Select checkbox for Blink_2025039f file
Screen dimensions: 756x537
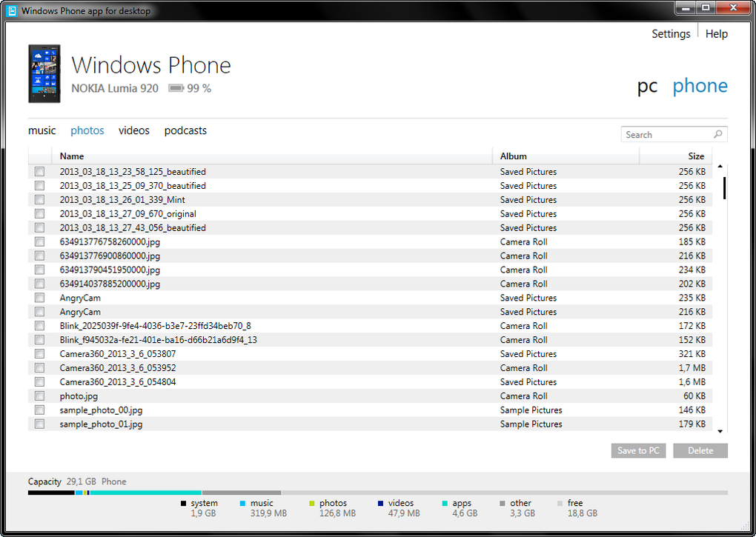[39, 326]
